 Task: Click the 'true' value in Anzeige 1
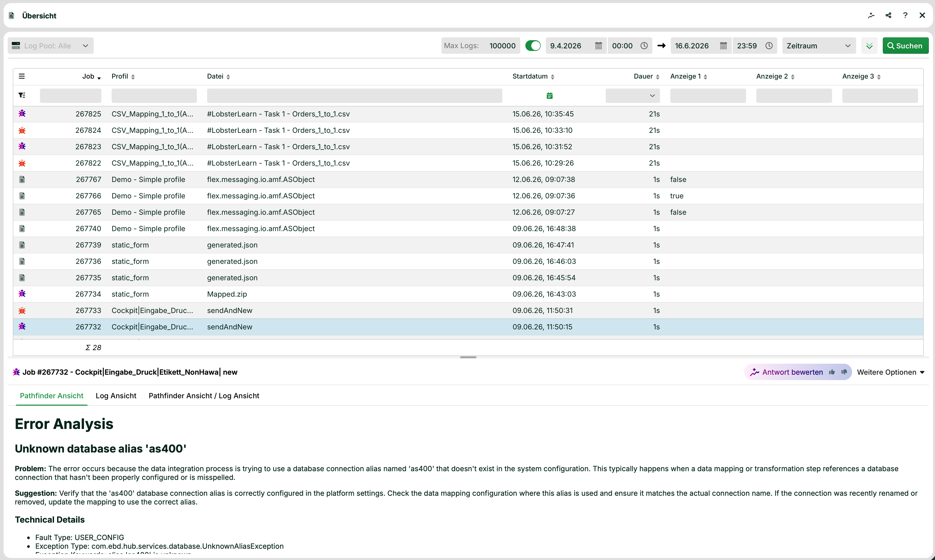point(676,196)
